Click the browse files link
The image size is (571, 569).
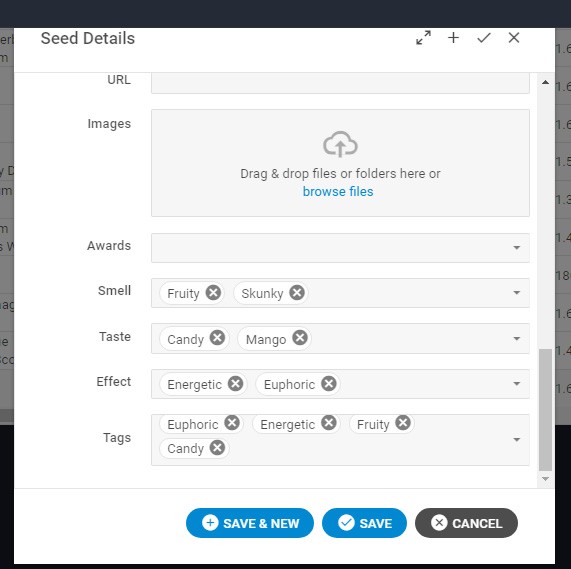tap(338, 191)
